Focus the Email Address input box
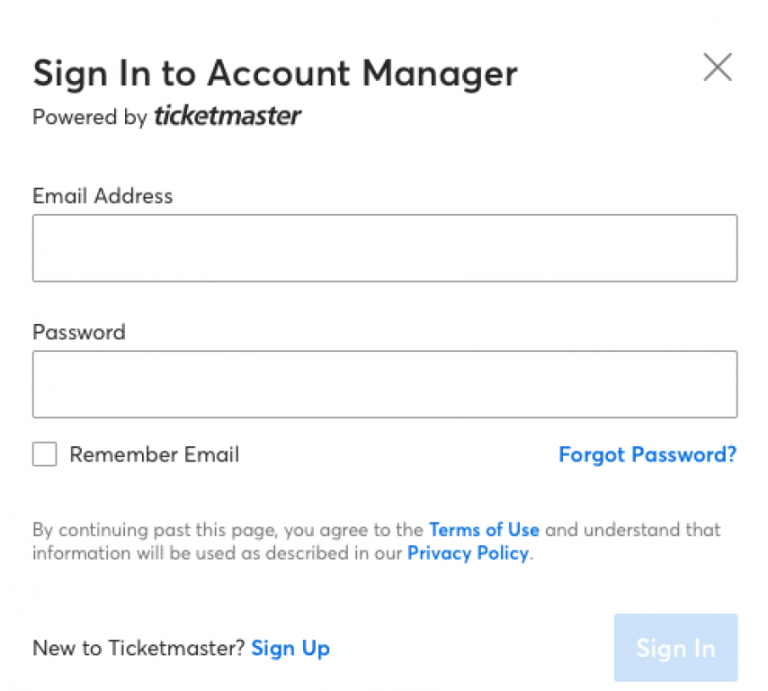The image size is (768, 691). pos(385,248)
